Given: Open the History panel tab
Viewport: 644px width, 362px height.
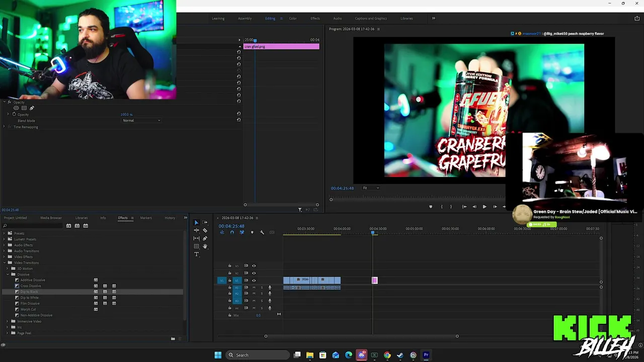Looking at the screenshot, I should [170, 218].
